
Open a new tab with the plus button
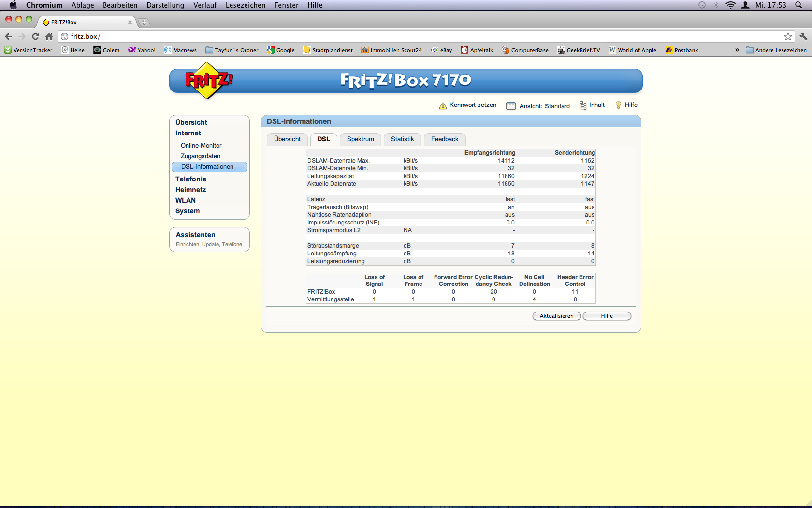tap(144, 22)
